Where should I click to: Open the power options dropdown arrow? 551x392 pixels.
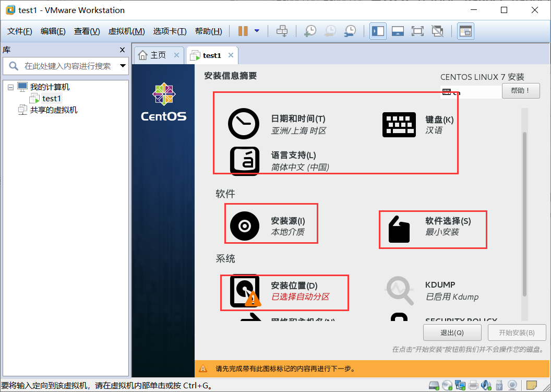257,31
